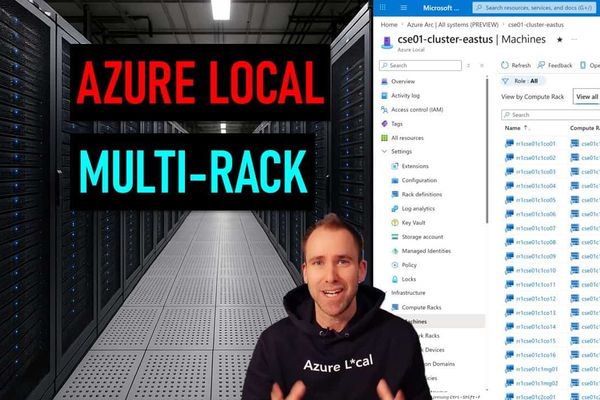Click the Role filter funnel icon

point(505,81)
